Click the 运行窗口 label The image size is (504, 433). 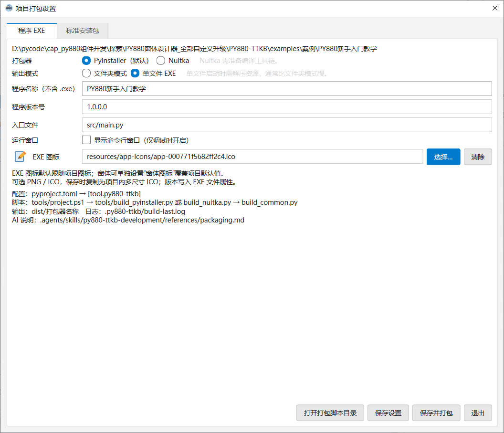coord(25,140)
